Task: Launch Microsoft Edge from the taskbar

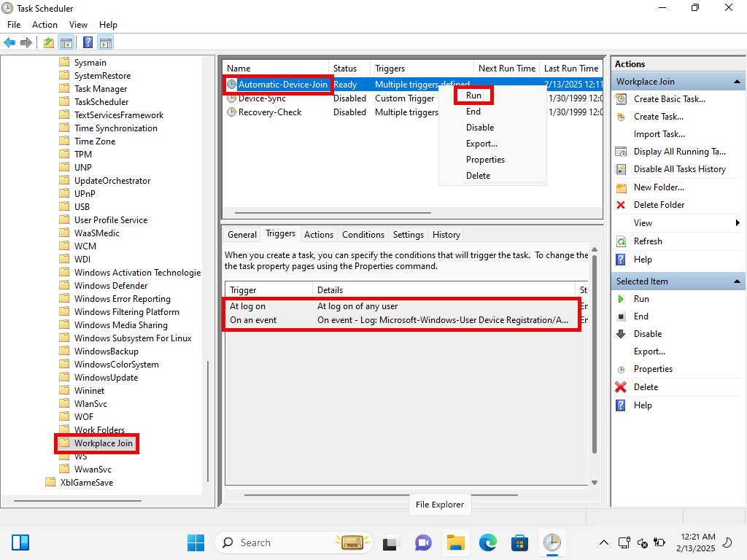Action: coord(488,542)
